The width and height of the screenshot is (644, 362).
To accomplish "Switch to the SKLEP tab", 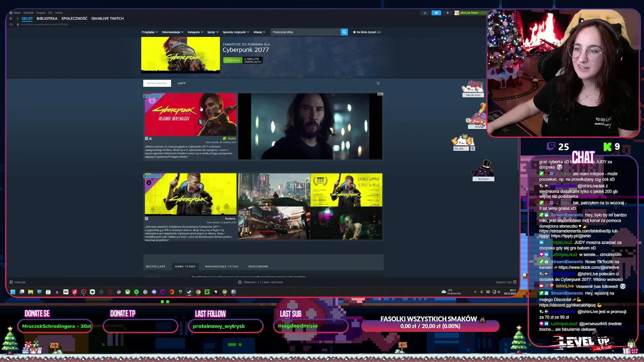I will click(27, 19).
